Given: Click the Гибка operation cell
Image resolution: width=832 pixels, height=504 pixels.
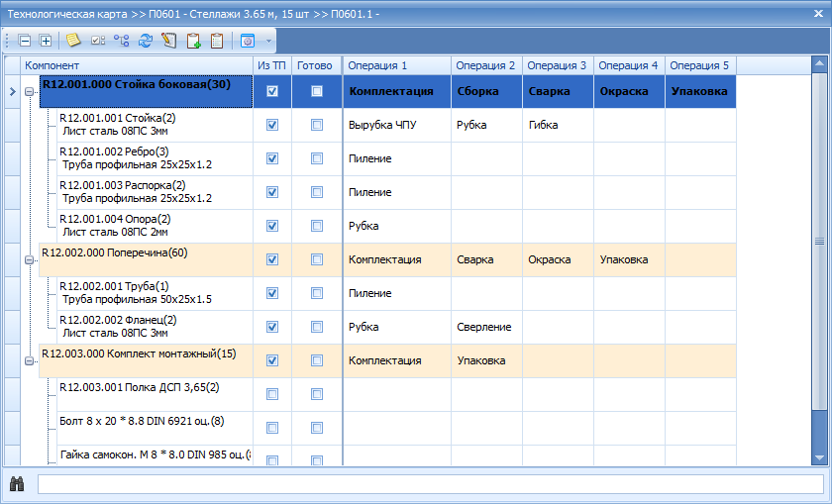Looking at the screenshot, I should pos(558,125).
